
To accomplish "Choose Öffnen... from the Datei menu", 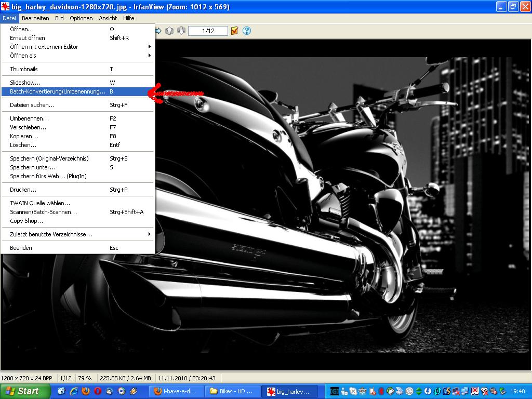I will [x=78, y=29].
